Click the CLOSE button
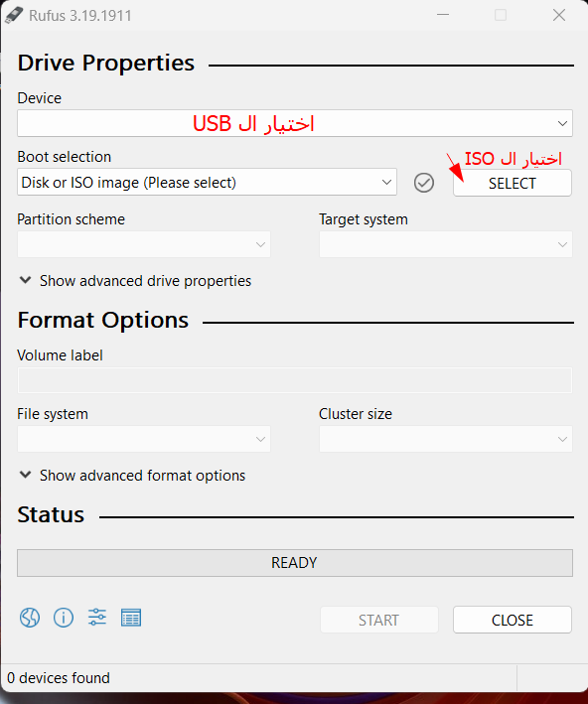The width and height of the screenshot is (588, 704). pos(513,620)
